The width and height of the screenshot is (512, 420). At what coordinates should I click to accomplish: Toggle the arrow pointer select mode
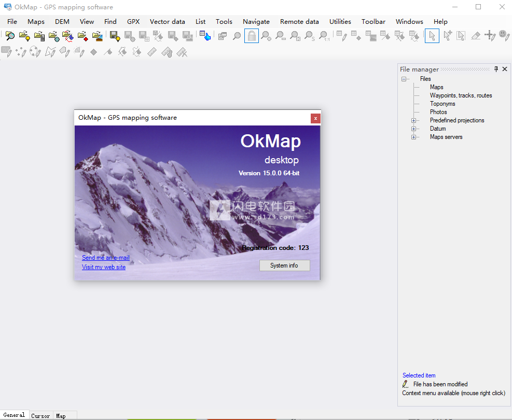click(432, 36)
